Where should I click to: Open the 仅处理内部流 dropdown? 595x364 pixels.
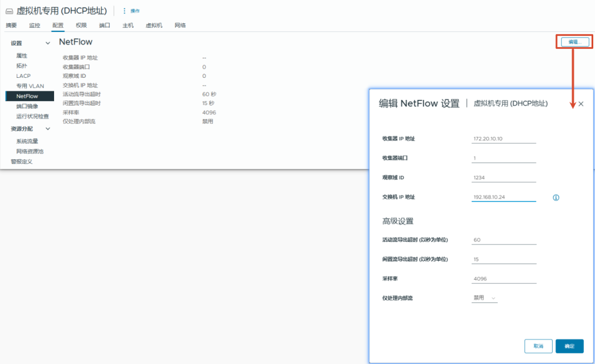pyautogui.click(x=484, y=297)
